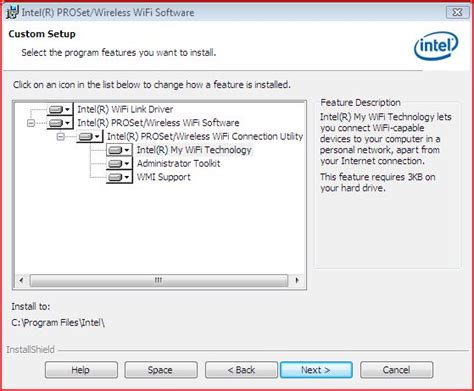Click the horizontal scrollbar left arrow
Viewport: 474px width, 391px height.
tap(22, 280)
